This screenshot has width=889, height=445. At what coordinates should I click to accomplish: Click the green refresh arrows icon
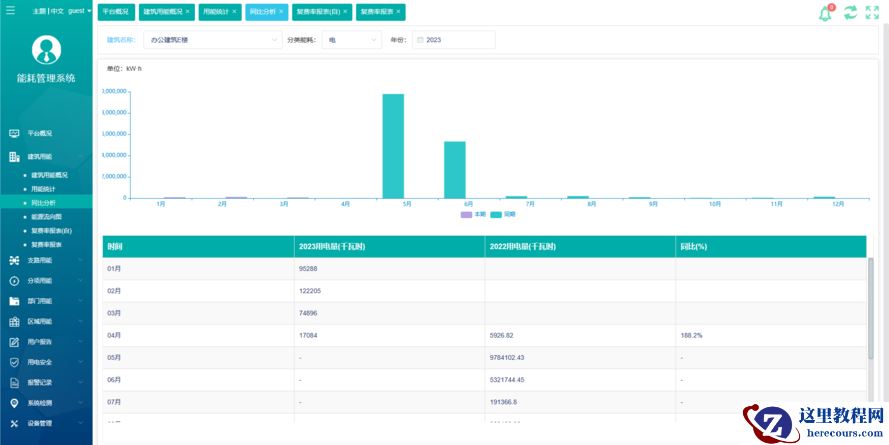(x=850, y=13)
